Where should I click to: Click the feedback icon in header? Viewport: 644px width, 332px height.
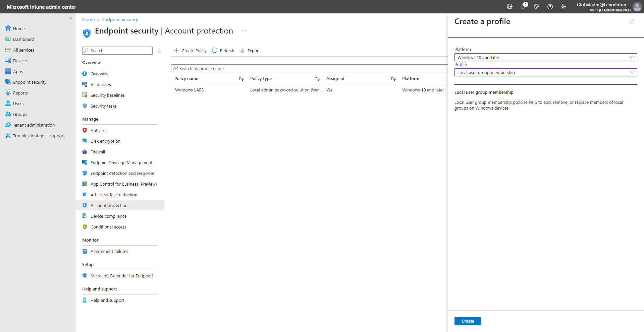point(563,7)
